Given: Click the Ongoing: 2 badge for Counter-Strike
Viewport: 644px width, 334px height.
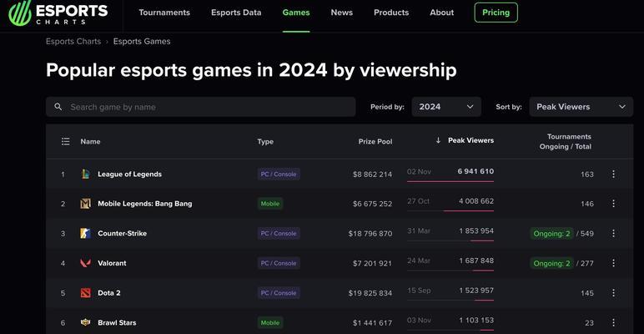Looking at the screenshot, I should pos(551,234).
